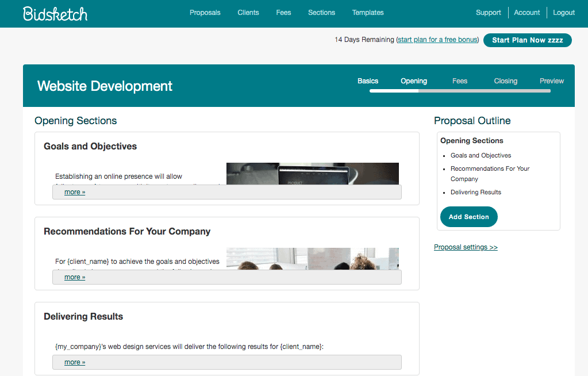
Task: Click the Bidsketch logo
Action: 55,13
